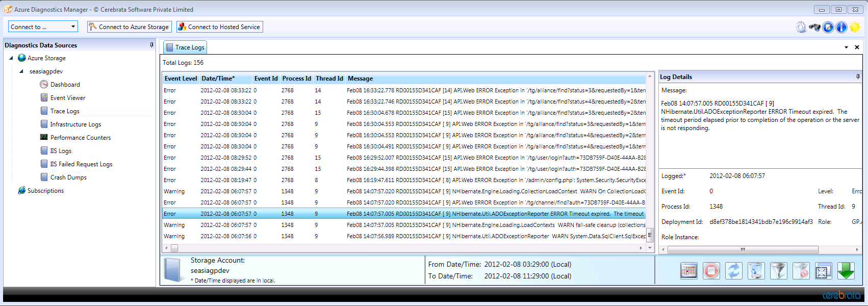This screenshot has width=868, height=306.
Task: Pin the Diagnostics Data Sources panel
Action: point(151,45)
